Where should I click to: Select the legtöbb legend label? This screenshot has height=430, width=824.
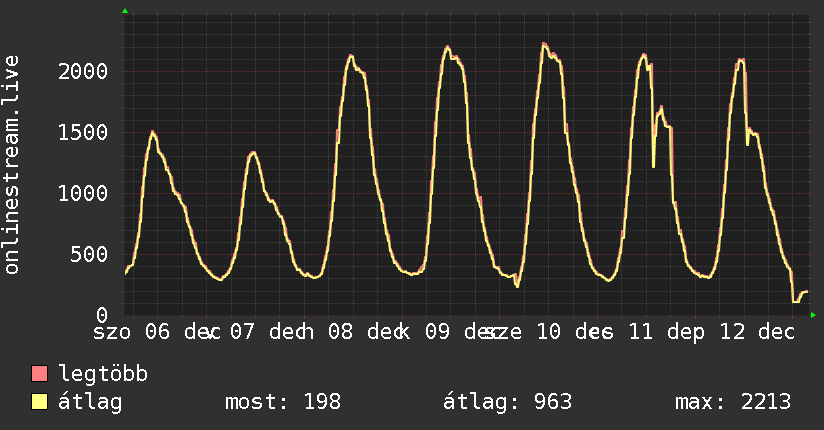tap(103, 375)
